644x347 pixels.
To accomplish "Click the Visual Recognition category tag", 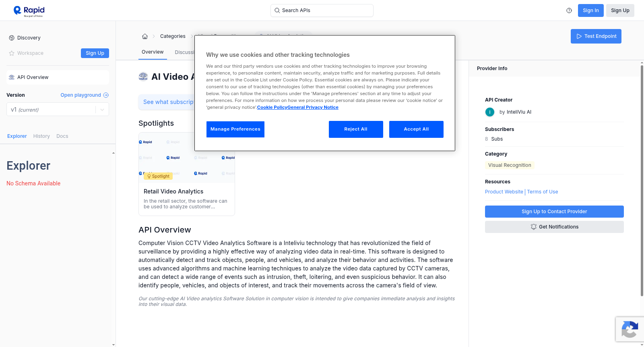I will [510, 165].
